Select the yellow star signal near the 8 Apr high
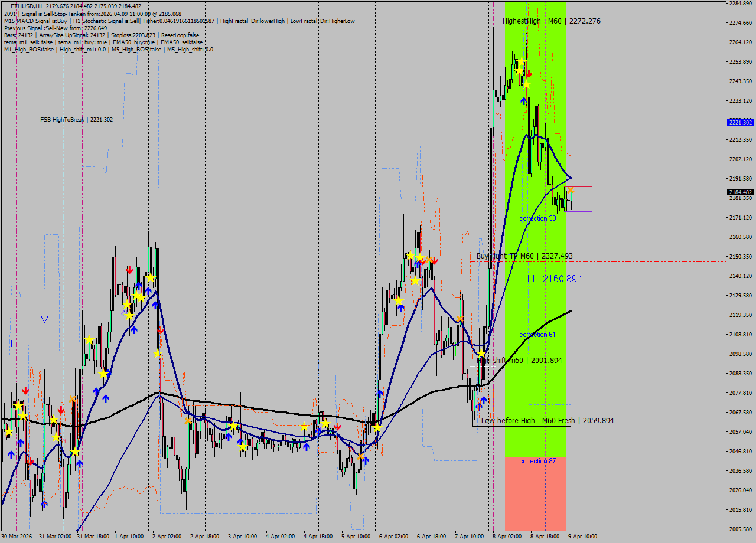 click(522, 62)
